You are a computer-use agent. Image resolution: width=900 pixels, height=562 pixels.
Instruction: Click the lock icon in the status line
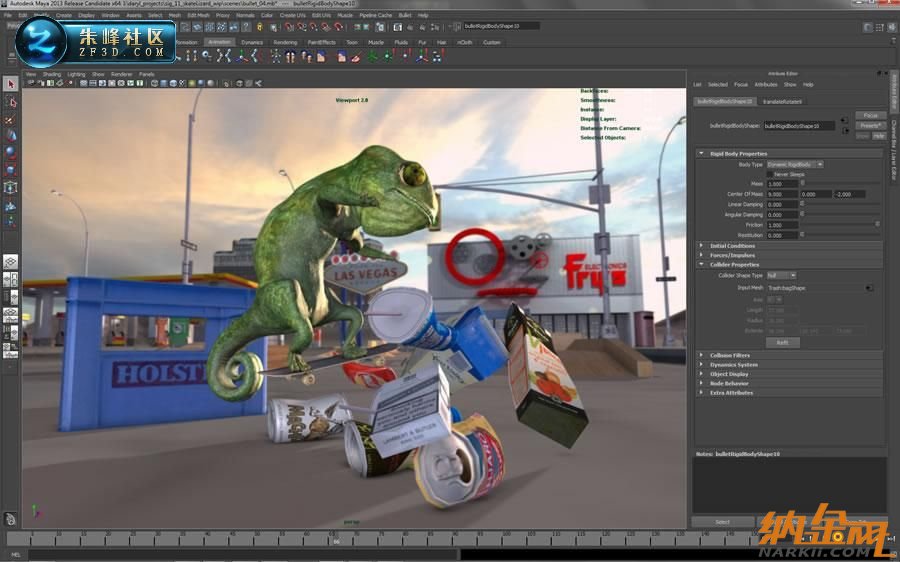click(259, 27)
